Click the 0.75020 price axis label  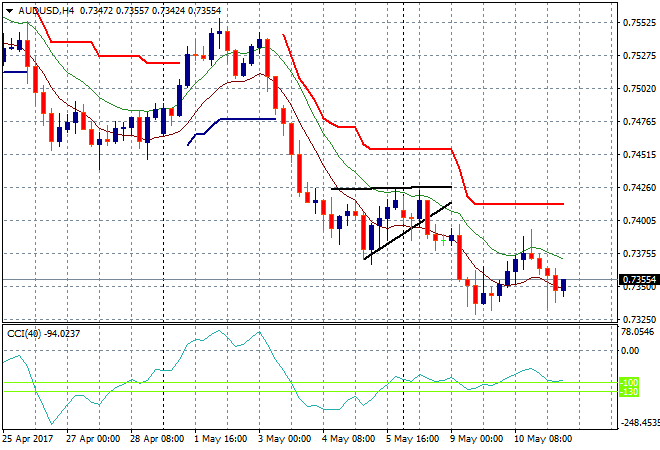639,88
